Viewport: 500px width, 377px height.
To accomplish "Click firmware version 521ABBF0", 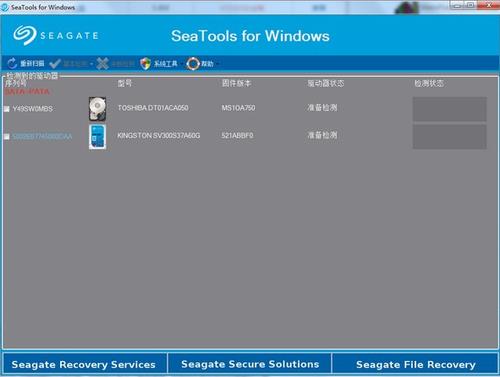I will pyautogui.click(x=237, y=135).
